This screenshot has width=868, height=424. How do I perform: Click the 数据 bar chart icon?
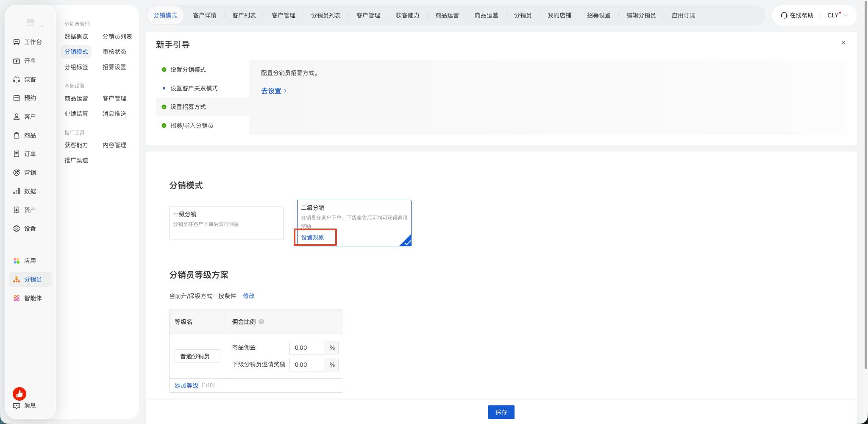(x=17, y=191)
